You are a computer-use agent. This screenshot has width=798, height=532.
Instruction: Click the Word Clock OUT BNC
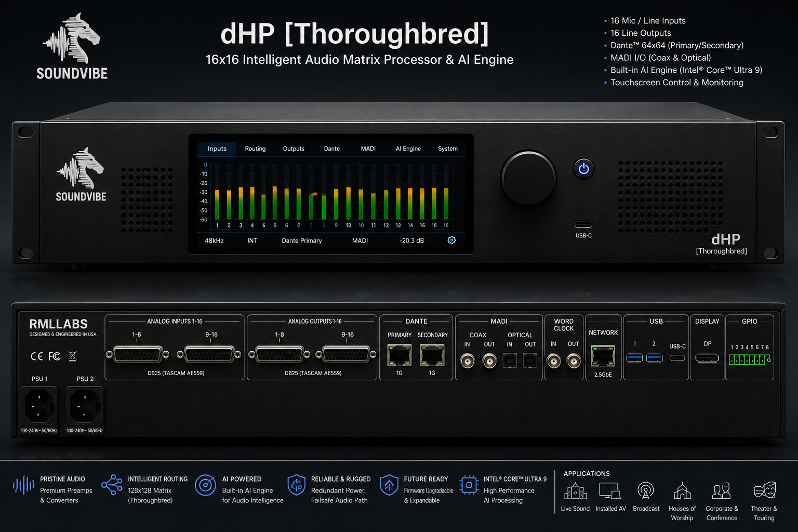574,361
